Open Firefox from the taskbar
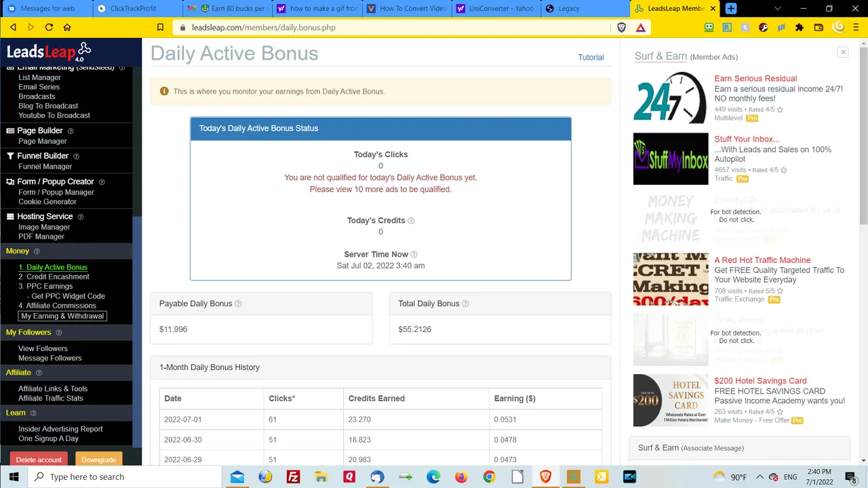The image size is (868, 488). pyautogui.click(x=461, y=476)
